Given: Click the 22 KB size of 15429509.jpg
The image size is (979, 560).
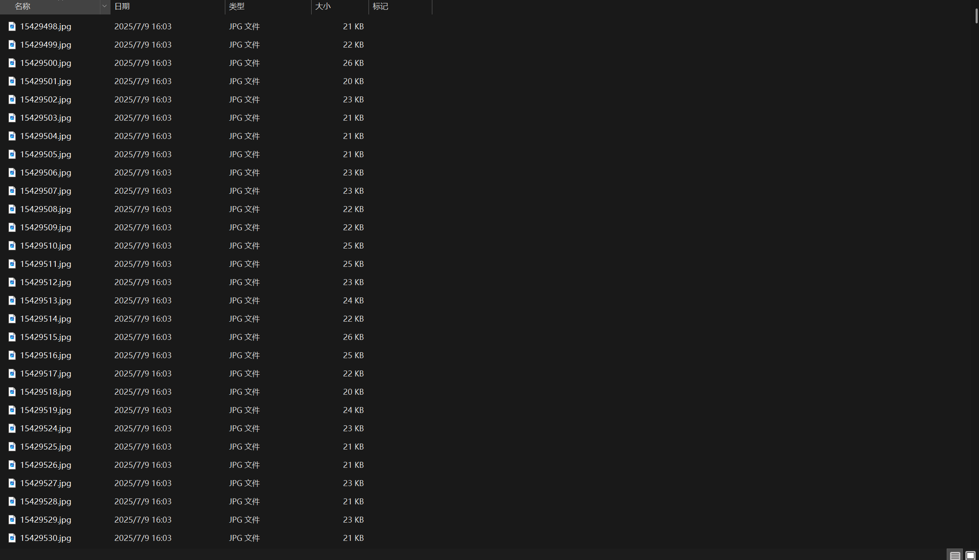Looking at the screenshot, I should pos(353,227).
